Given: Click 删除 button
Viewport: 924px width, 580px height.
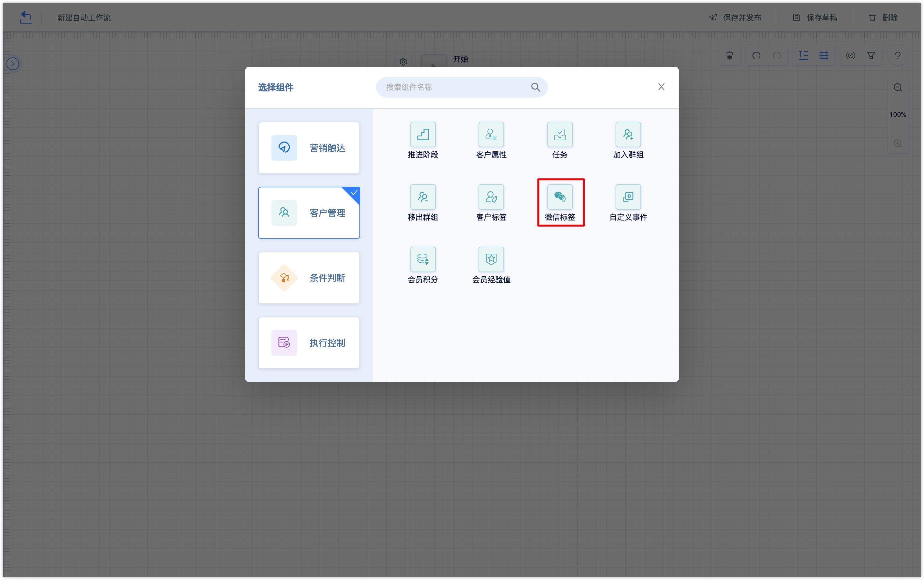Looking at the screenshot, I should [883, 18].
